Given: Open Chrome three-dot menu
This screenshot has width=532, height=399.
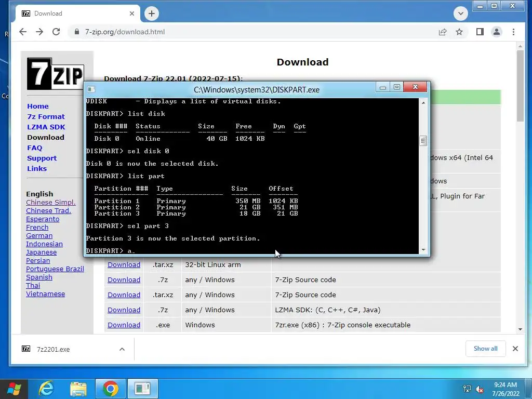Looking at the screenshot, I should (x=513, y=32).
